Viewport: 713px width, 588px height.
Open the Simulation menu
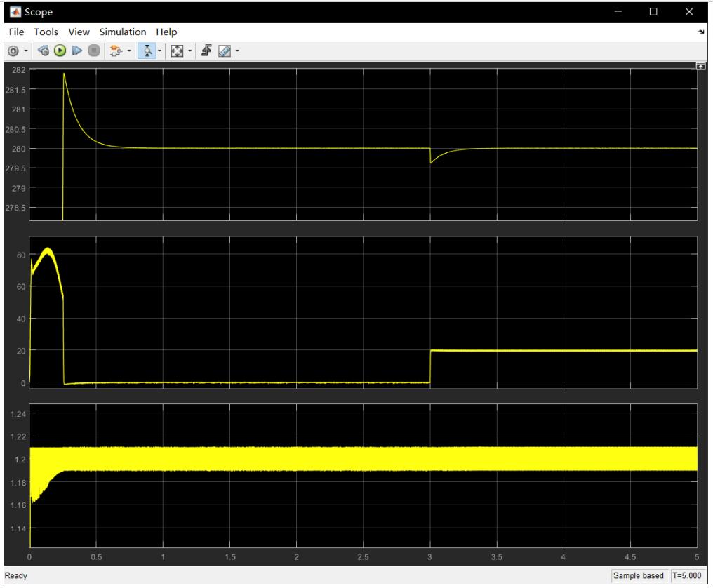(123, 32)
